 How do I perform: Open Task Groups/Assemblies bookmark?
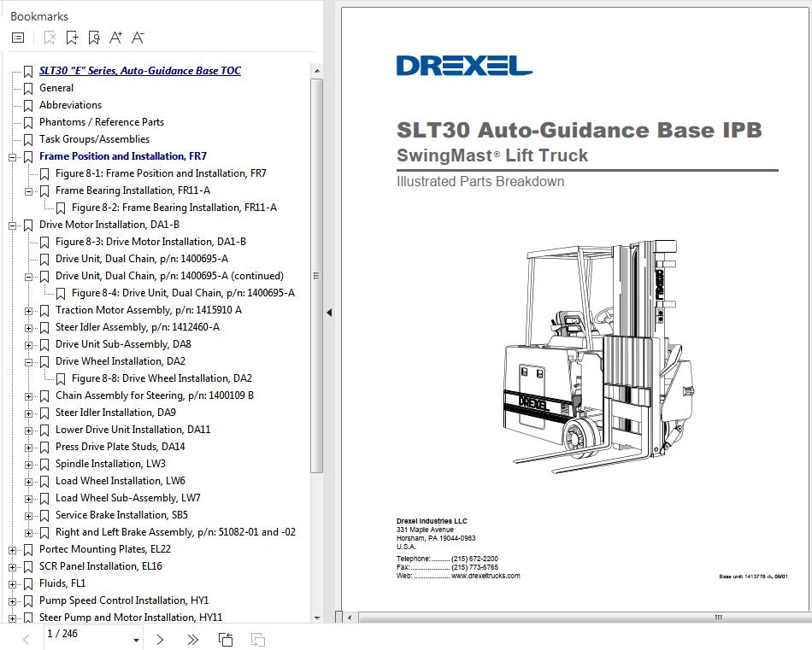[x=94, y=139]
